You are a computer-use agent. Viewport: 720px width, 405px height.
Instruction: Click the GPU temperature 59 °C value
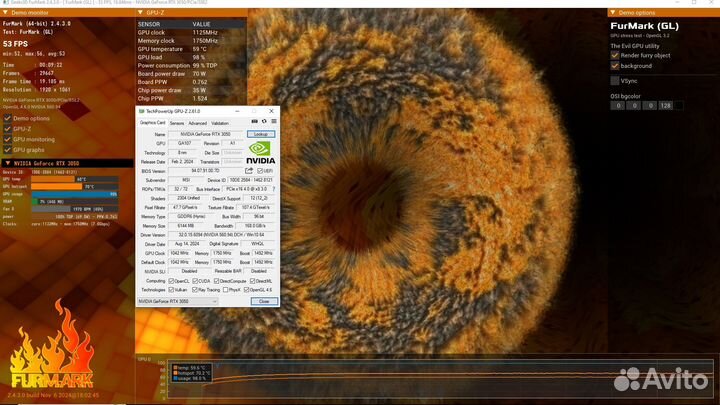point(200,49)
